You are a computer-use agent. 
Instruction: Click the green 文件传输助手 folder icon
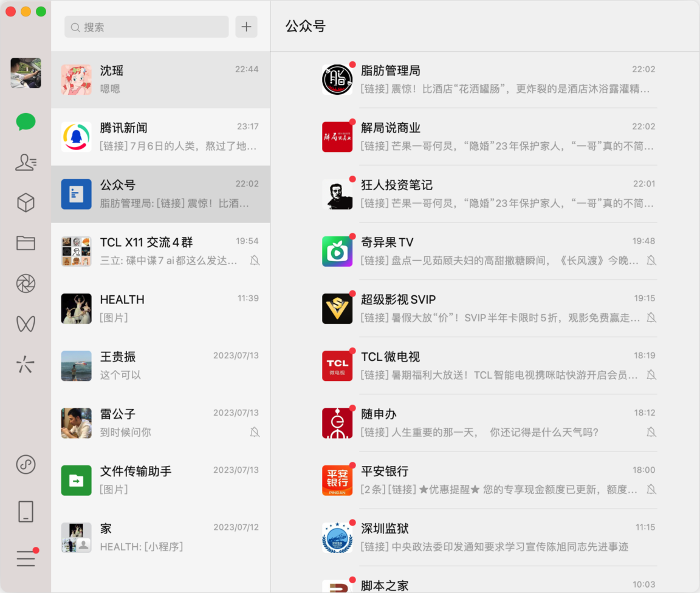(77, 480)
